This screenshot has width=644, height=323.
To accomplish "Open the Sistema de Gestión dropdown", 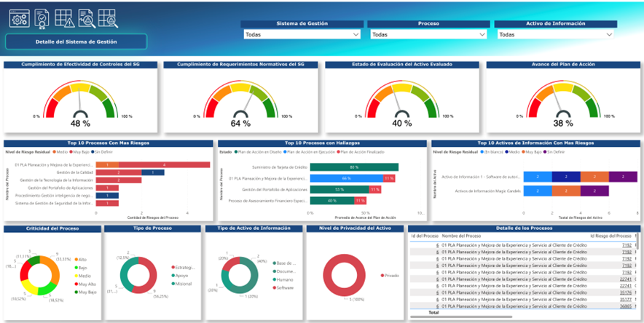I will [x=302, y=34].
